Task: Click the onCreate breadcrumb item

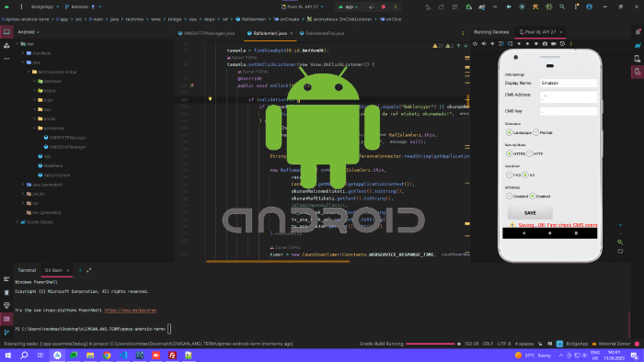Action: pyautogui.click(x=287, y=19)
